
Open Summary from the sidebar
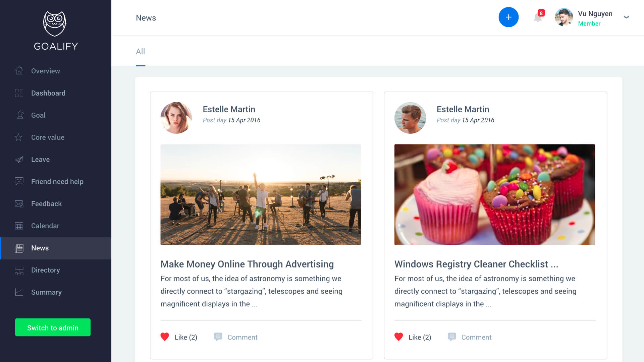click(x=46, y=292)
